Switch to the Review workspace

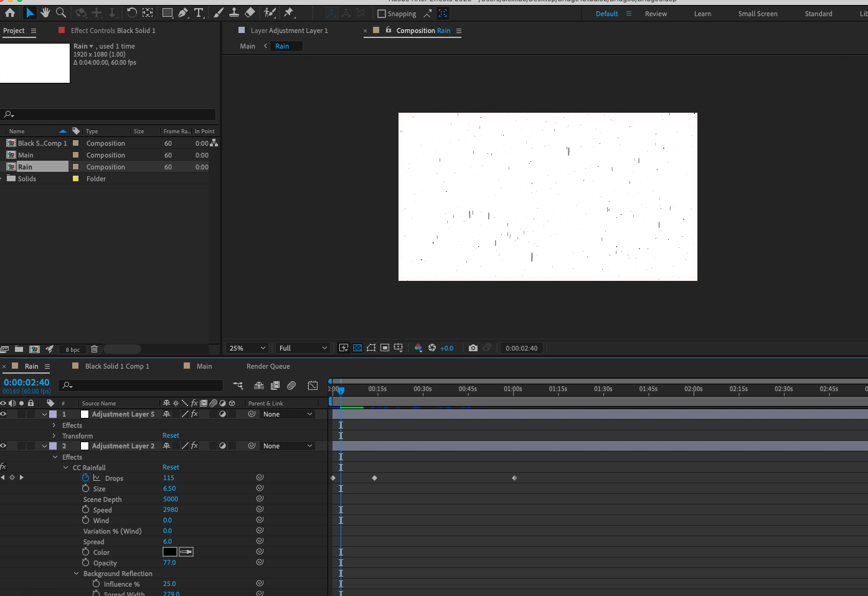point(656,14)
